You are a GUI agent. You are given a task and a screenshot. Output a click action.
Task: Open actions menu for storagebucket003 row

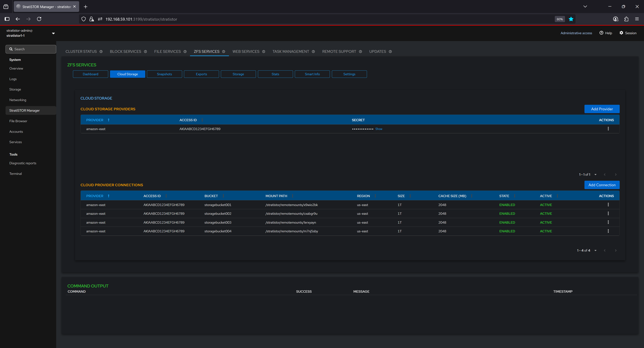tap(608, 222)
